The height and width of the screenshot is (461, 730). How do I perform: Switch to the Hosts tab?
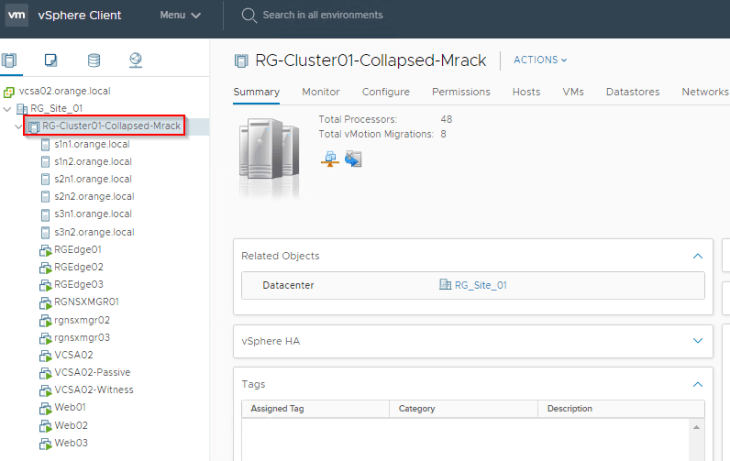point(526,92)
